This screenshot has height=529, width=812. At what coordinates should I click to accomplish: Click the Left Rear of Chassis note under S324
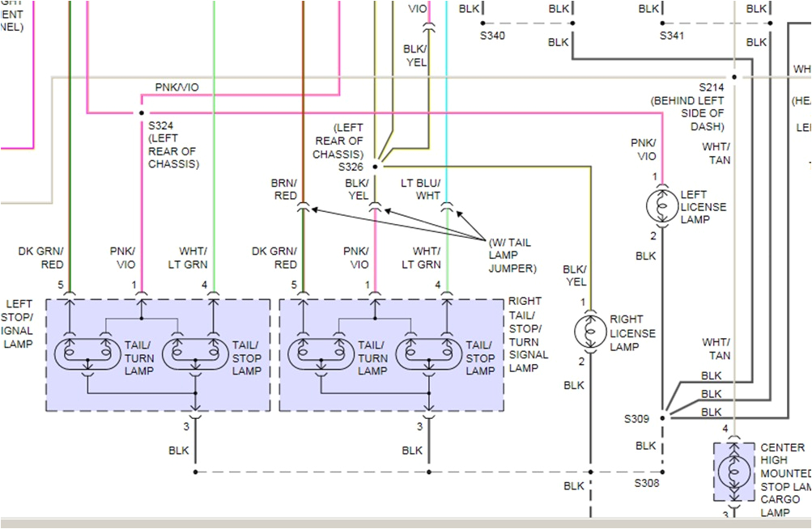click(x=172, y=151)
